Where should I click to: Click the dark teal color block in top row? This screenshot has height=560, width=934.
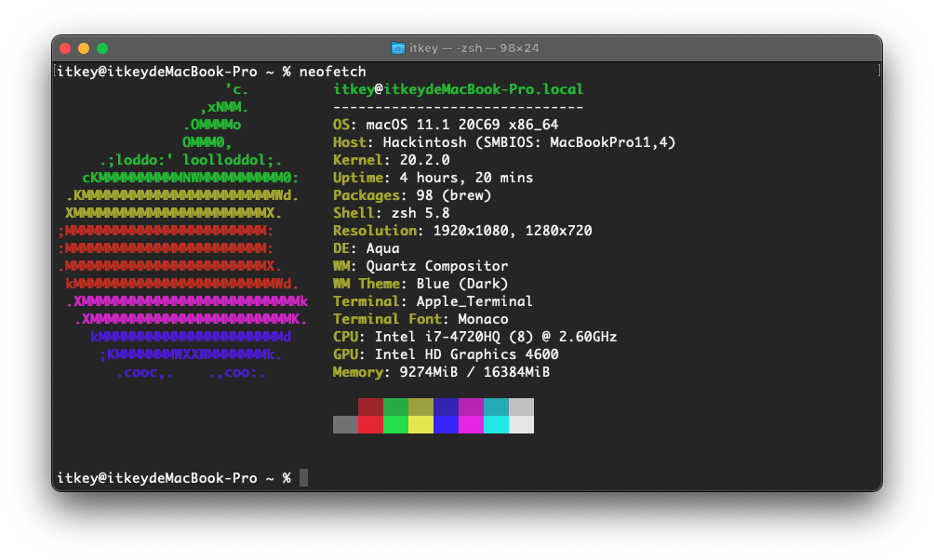pos(496,407)
